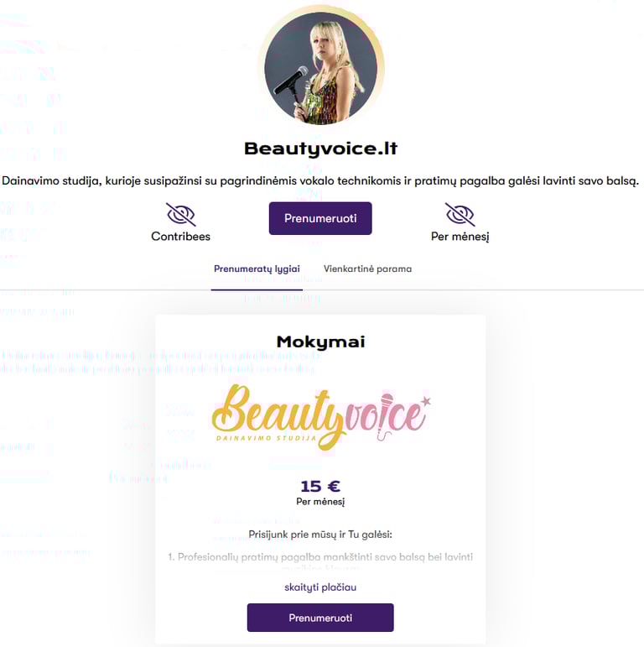
Task: Click Per mėnesį under the price
Action: (320, 502)
